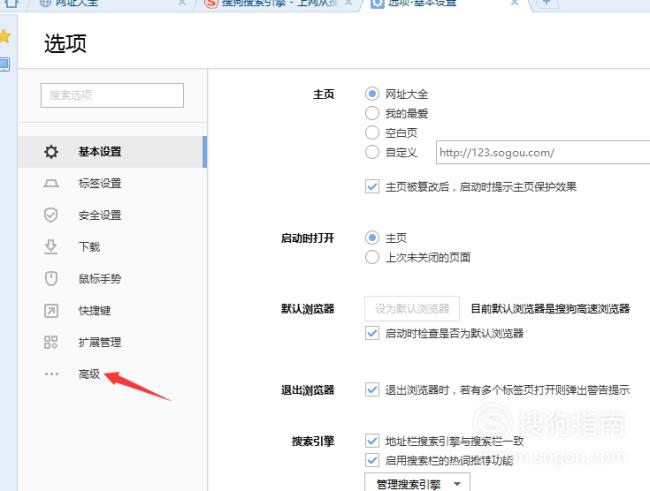Select 网址大全 as homepage
650x491 pixels.
[372, 94]
